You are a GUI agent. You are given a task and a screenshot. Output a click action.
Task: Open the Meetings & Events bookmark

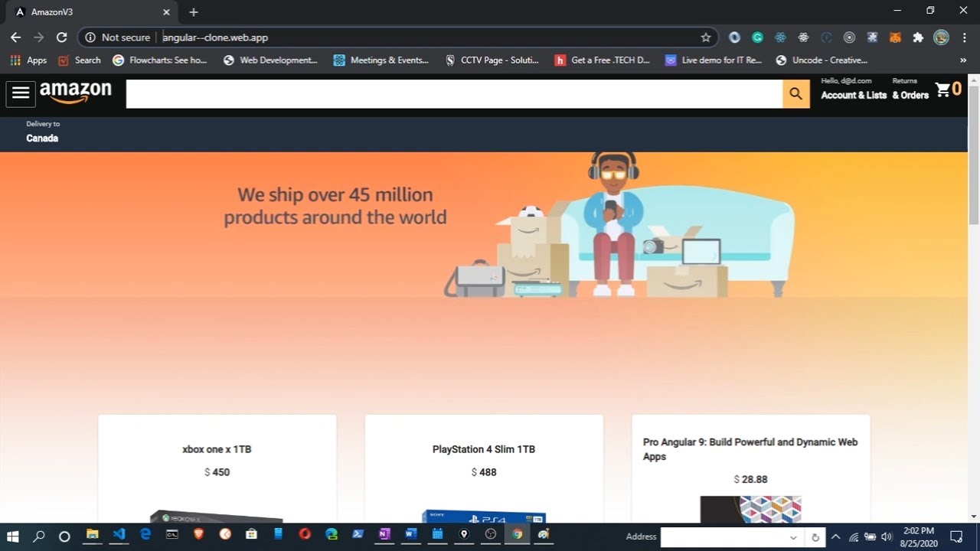tap(381, 60)
